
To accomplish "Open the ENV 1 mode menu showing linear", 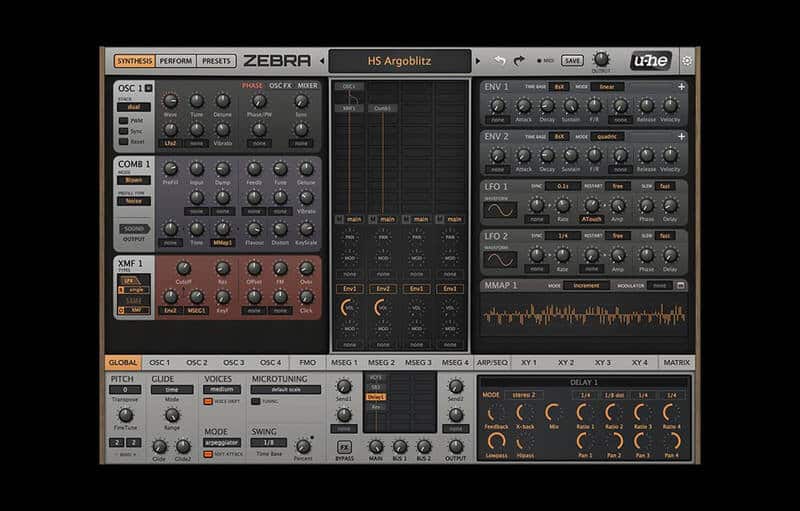I will 607,87.
